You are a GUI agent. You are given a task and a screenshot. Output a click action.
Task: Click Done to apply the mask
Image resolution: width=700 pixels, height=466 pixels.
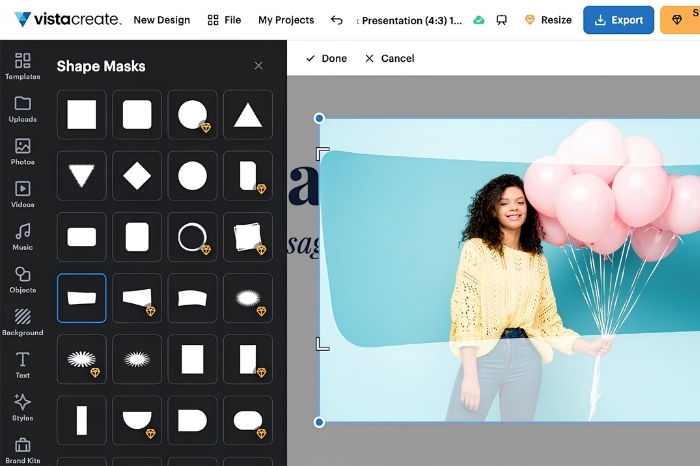(326, 58)
